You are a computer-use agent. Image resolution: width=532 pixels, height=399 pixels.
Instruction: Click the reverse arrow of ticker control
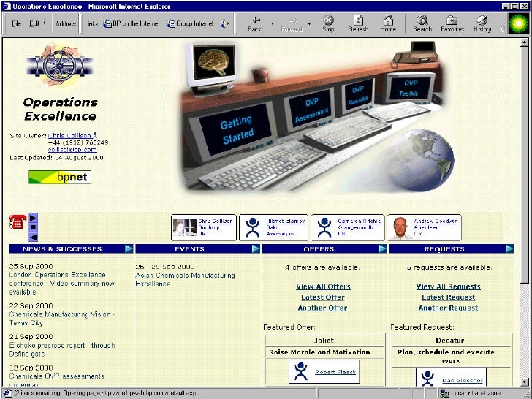(34, 237)
